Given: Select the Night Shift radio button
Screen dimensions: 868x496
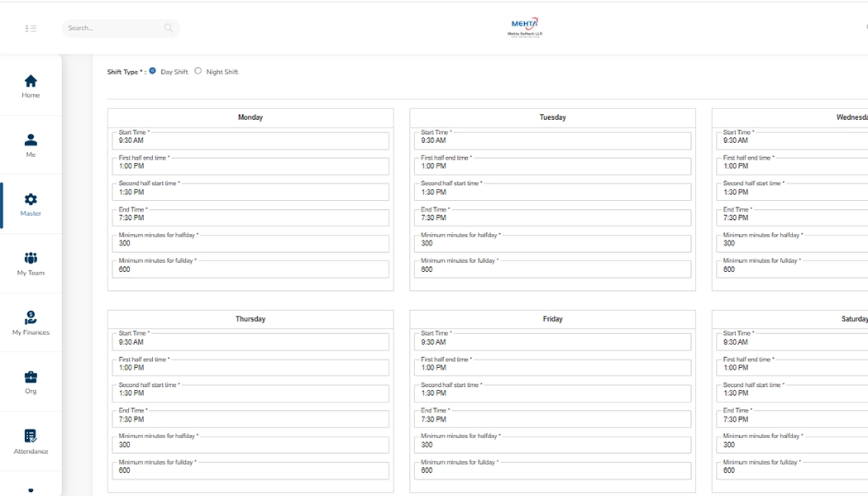Looking at the screenshot, I should pyautogui.click(x=198, y=71).
